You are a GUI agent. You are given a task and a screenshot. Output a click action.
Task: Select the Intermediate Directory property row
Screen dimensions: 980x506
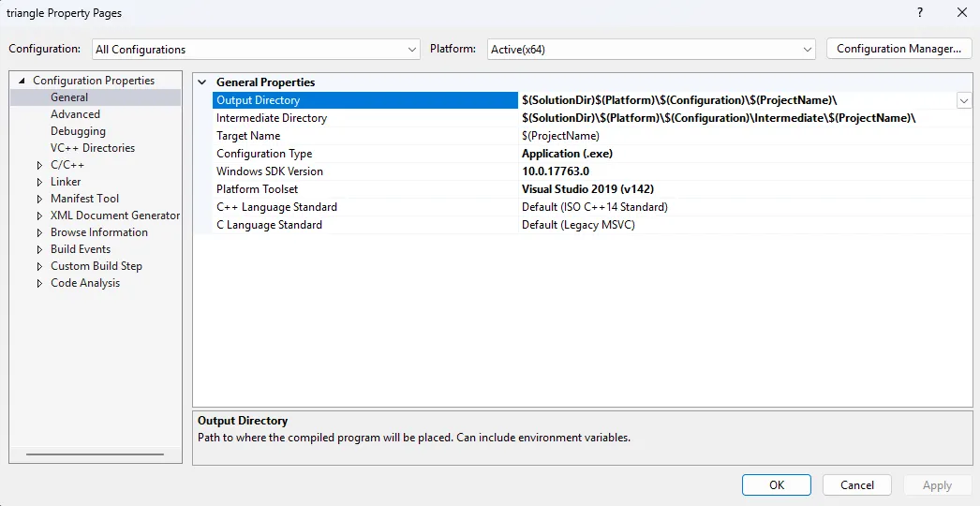272,118
